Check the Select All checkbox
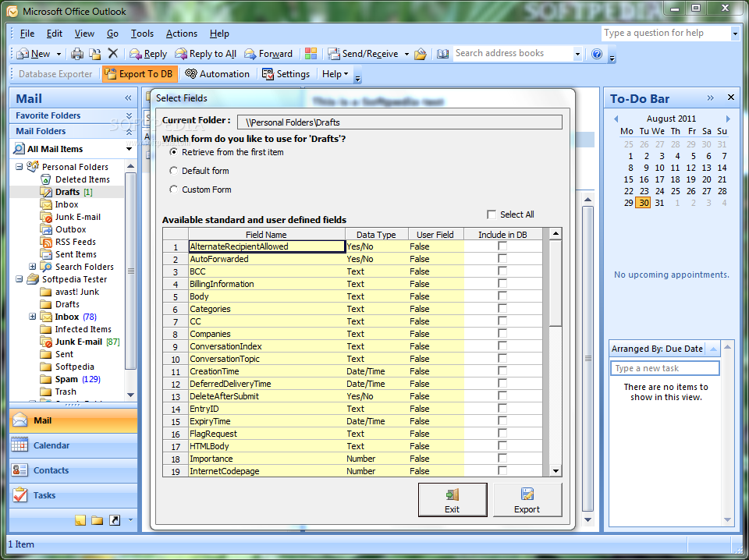 (x=492, y=214)
